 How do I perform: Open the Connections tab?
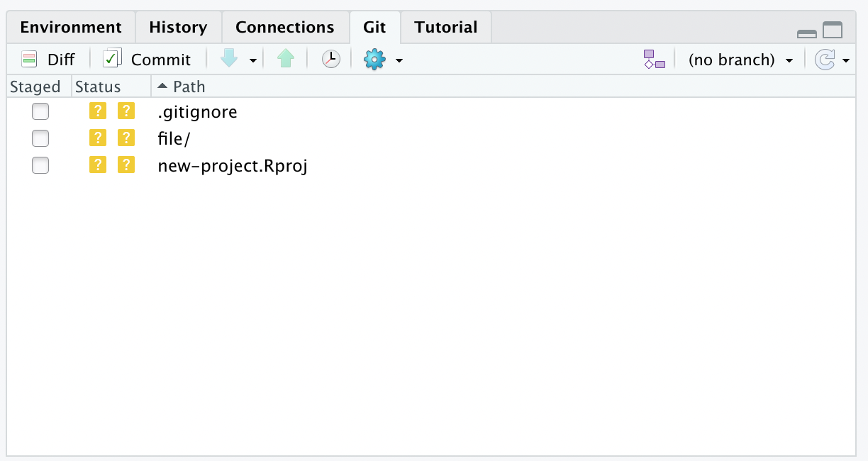(284, 26)
